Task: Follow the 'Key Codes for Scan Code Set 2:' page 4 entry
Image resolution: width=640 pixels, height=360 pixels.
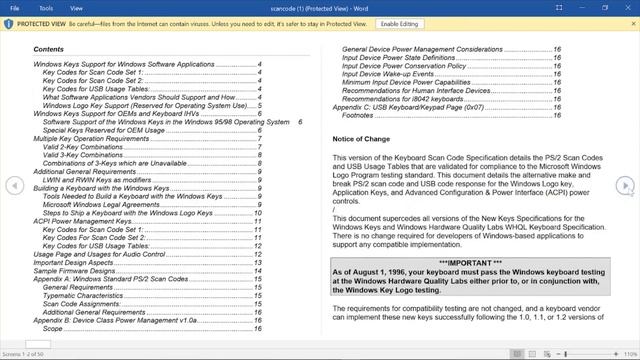Action: (152, 81)
